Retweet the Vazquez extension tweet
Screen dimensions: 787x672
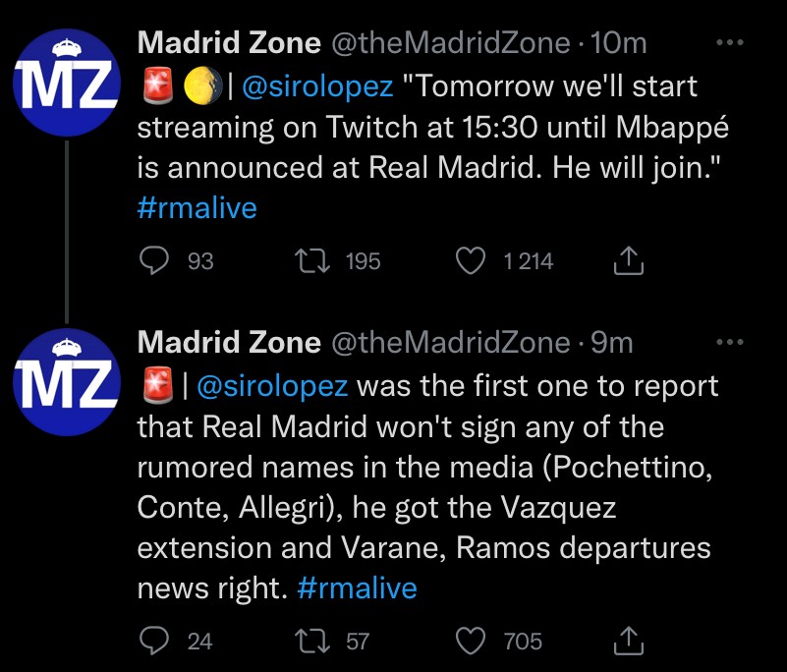(315, 641)
